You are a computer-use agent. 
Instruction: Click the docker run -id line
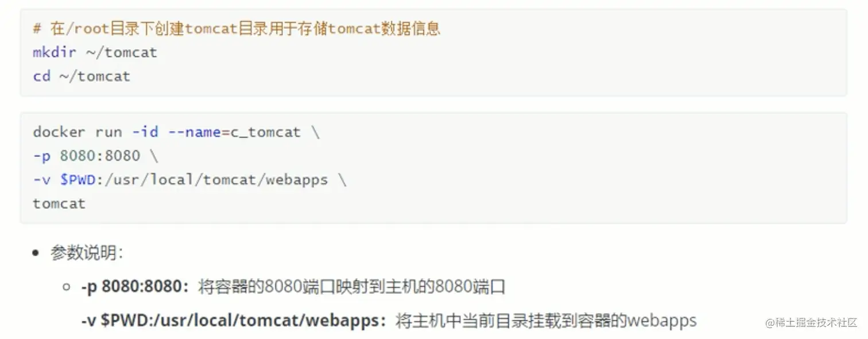pyautogui.click(x=176, y=132)
